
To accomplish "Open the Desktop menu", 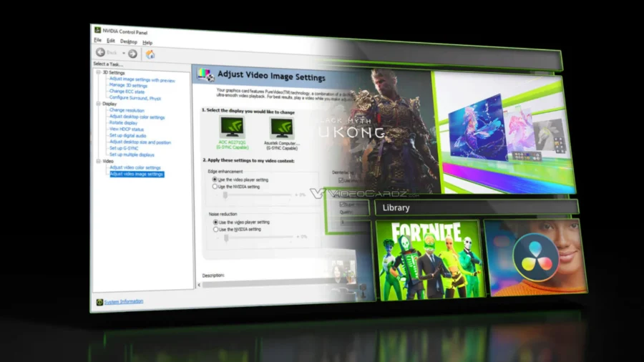I will pos(129,41).
